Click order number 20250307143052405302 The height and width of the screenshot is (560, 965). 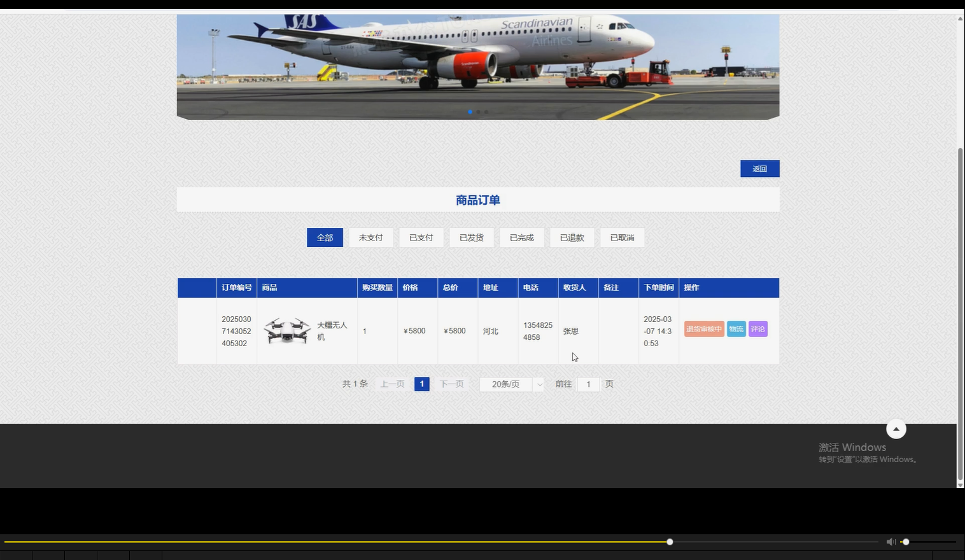[x=236, y=331]
